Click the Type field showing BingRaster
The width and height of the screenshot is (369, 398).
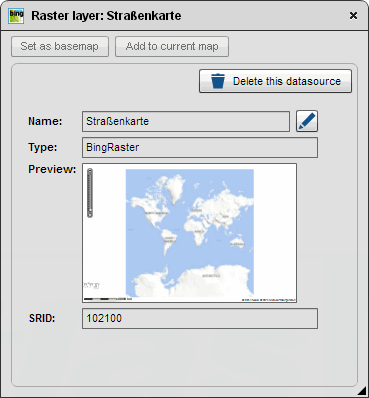pyautogui.click(x=200, y=147)
